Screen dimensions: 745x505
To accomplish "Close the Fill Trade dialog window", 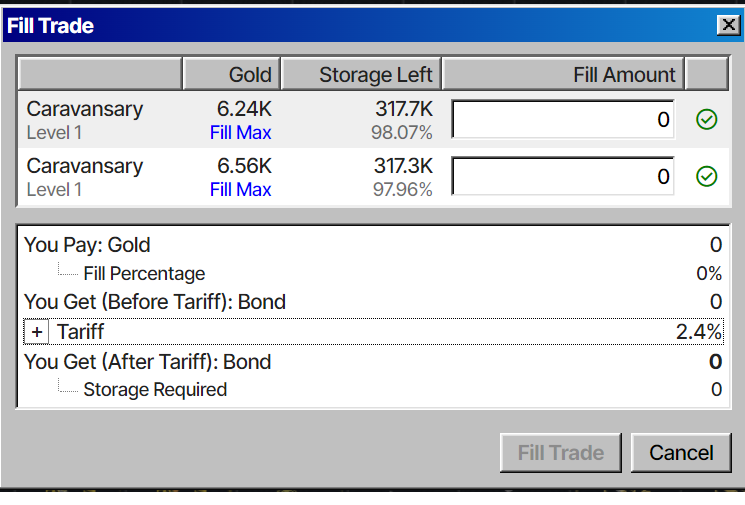I will click(727, 26).
